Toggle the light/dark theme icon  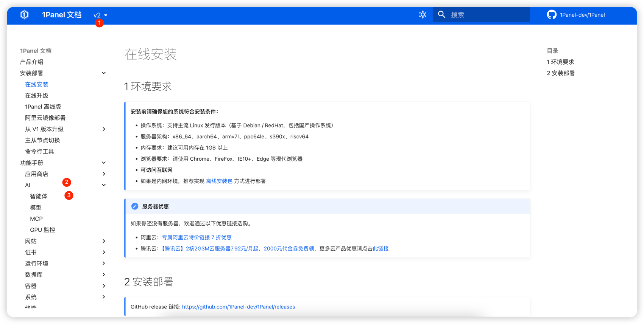423,15
